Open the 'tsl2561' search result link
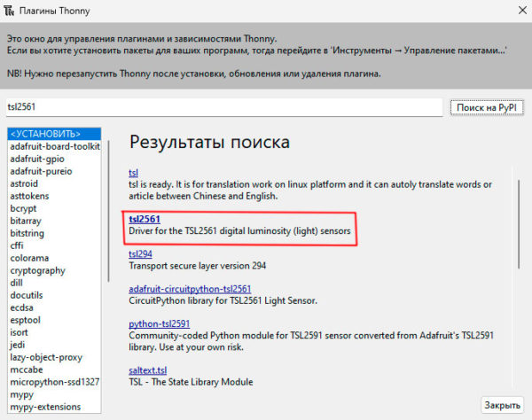This screenshot has height=420, width=532. pyautogui.click(x=145, y=219)
